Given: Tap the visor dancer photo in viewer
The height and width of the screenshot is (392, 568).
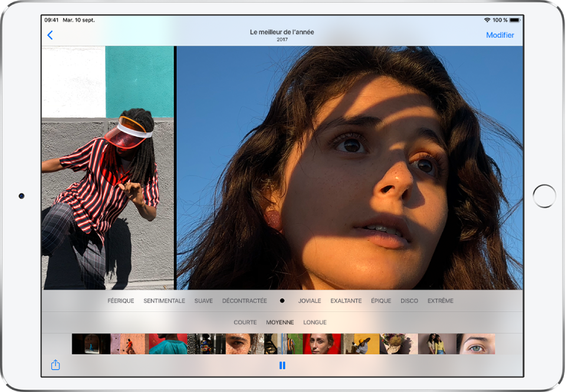Looking at the screenshot, I should (x=107, y=167).
